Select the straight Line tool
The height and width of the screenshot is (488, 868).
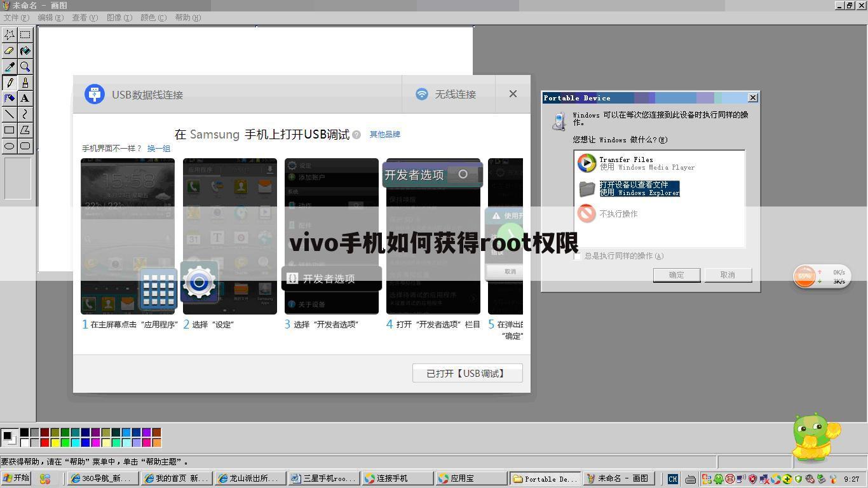(10, 114)
